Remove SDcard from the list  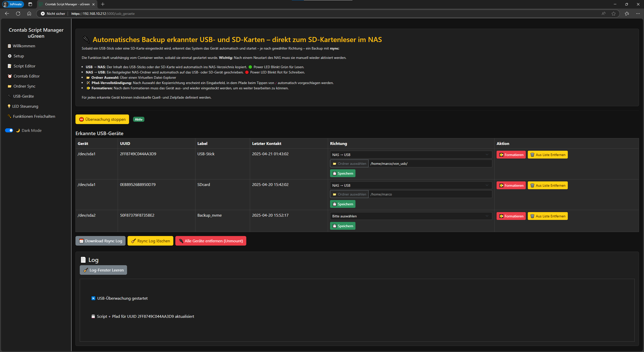pos(548,185)
